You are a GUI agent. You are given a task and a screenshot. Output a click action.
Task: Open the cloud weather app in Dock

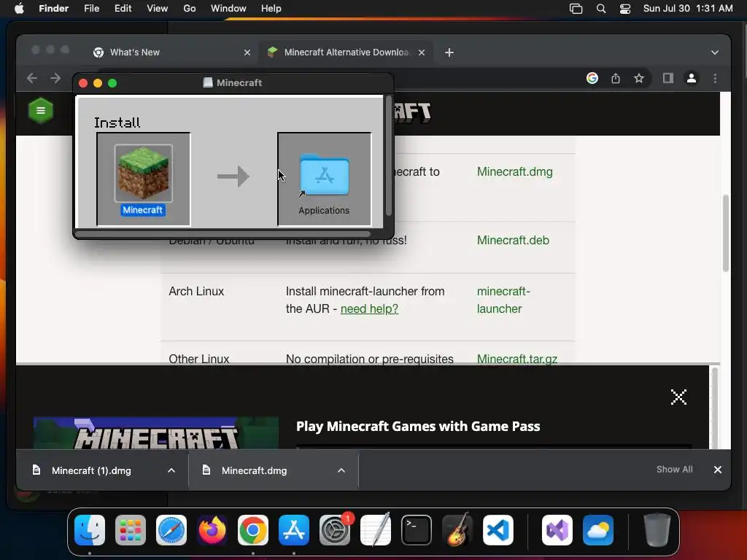click(x=598, y=530)
